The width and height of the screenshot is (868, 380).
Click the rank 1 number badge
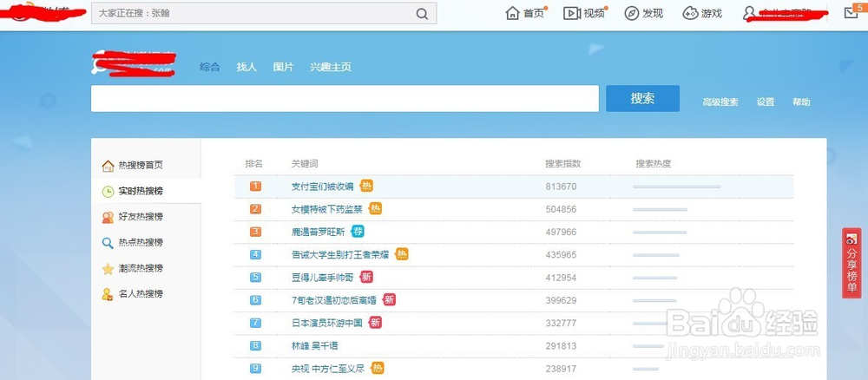(255, 187)
